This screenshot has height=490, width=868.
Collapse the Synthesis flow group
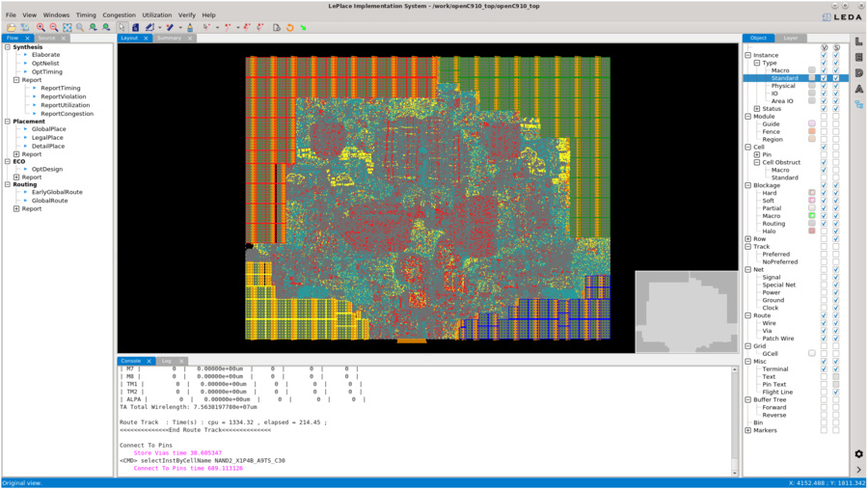point(8,47)
